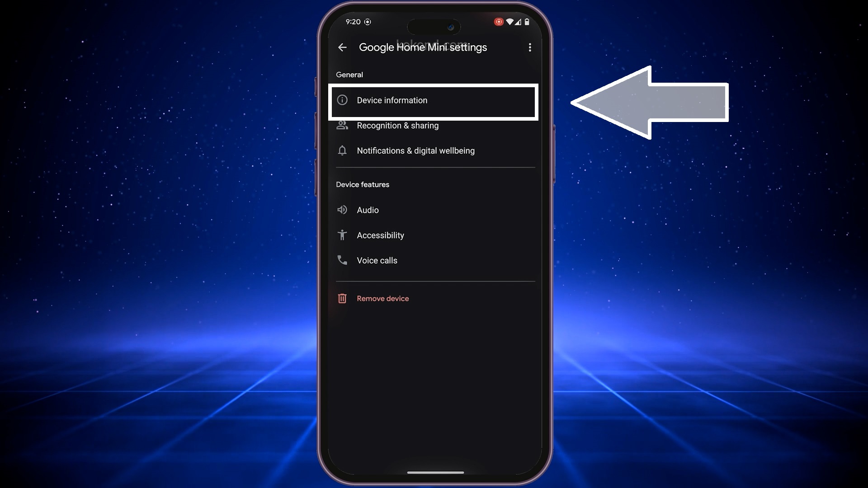This screenshot has height=488, width=868.
Task: Select Remove device option
Action: 383,299
